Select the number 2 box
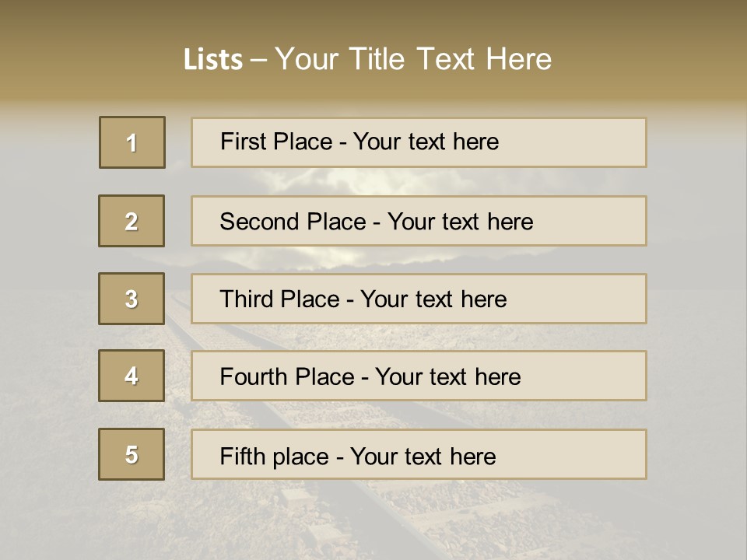This screenshot has width=747, height=560. pyautogui.click(x=132, y=221)
